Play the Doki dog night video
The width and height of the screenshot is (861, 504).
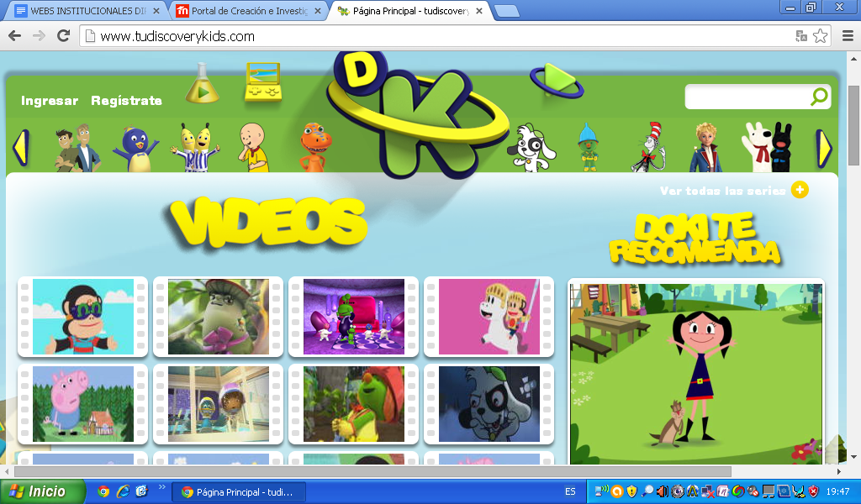pos(489,404)
